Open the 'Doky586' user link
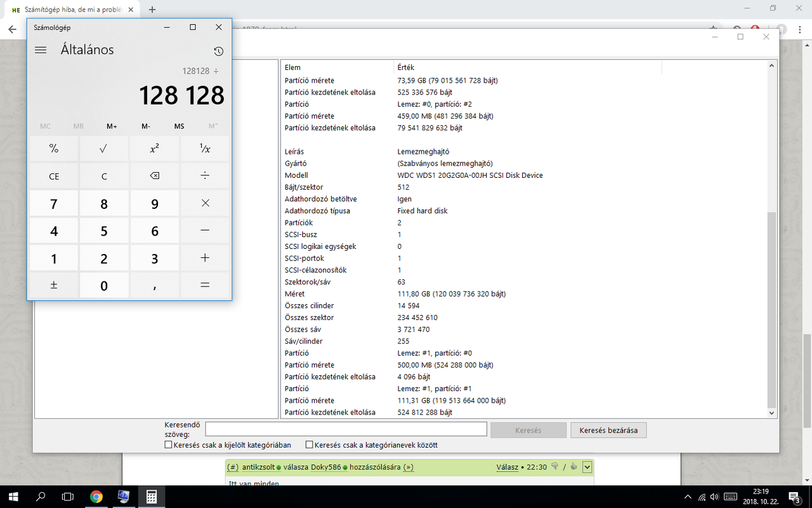The width and height of the screenshot is (812, 508). coord(327,467)
